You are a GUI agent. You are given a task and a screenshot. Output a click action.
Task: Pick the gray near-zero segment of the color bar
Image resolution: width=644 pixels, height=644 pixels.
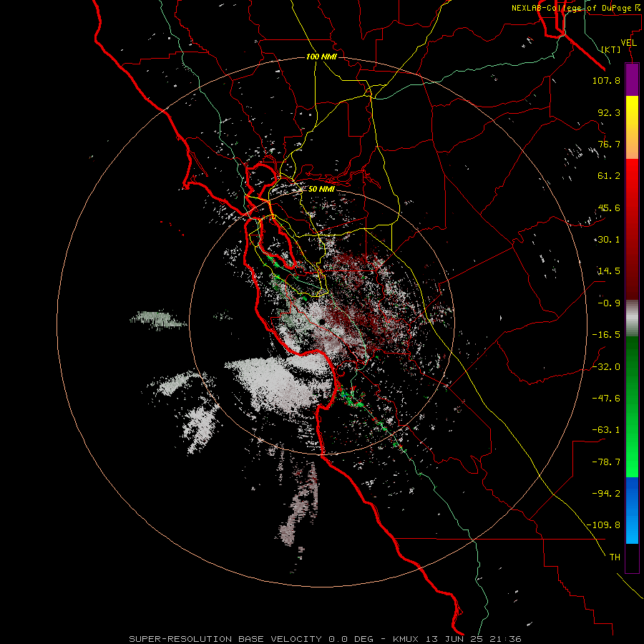click(x=632, y=318)
